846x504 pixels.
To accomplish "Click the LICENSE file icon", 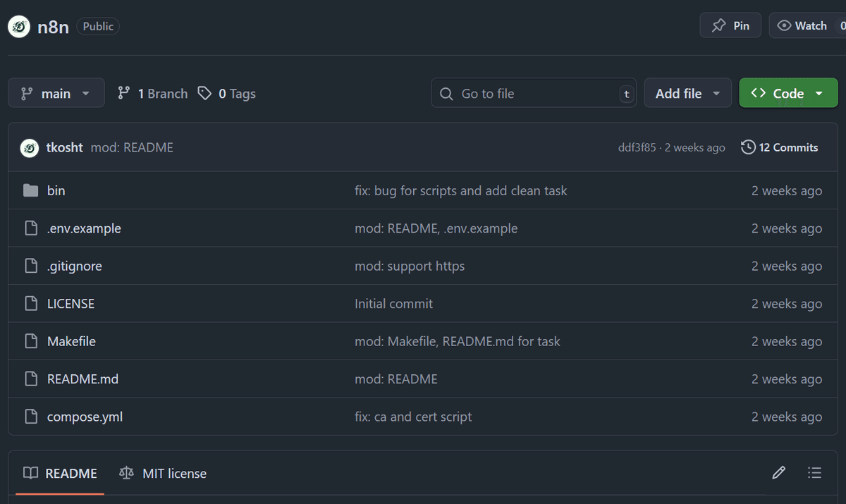I will pyautogui.click(x=30, y=304).
